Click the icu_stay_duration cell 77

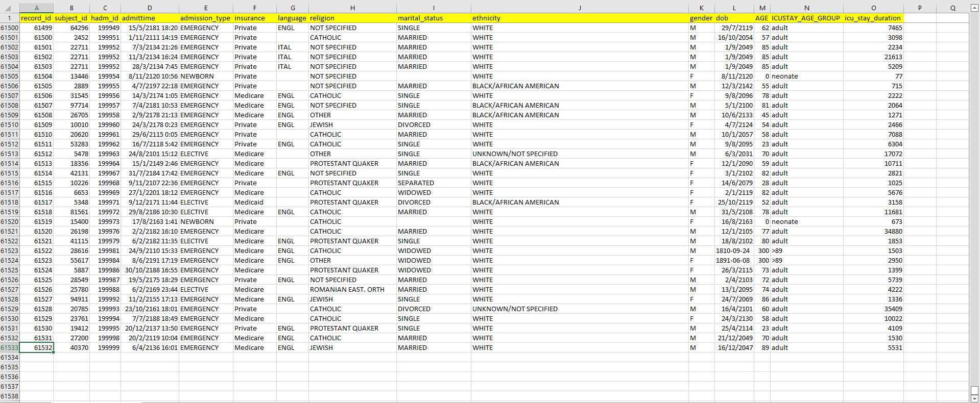point(873,76)
